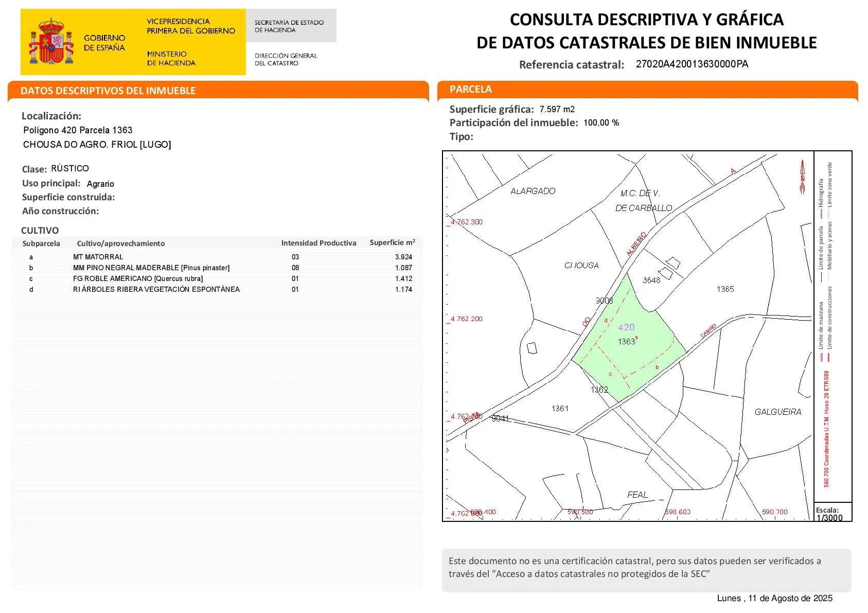
Task: Click the RÚSTICO class value
Action: pyautogui.click(x=70, y=168)
